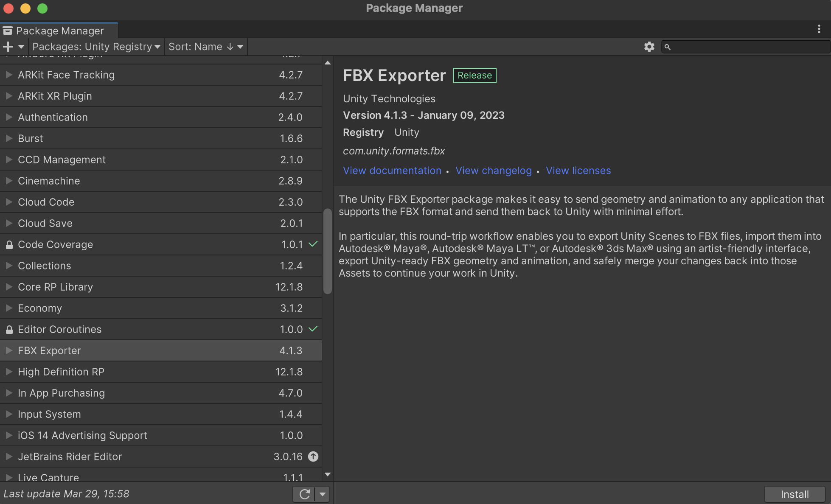Click the lock icon on Code Coverage
The image size is (831, 504).
coord(8,244)
